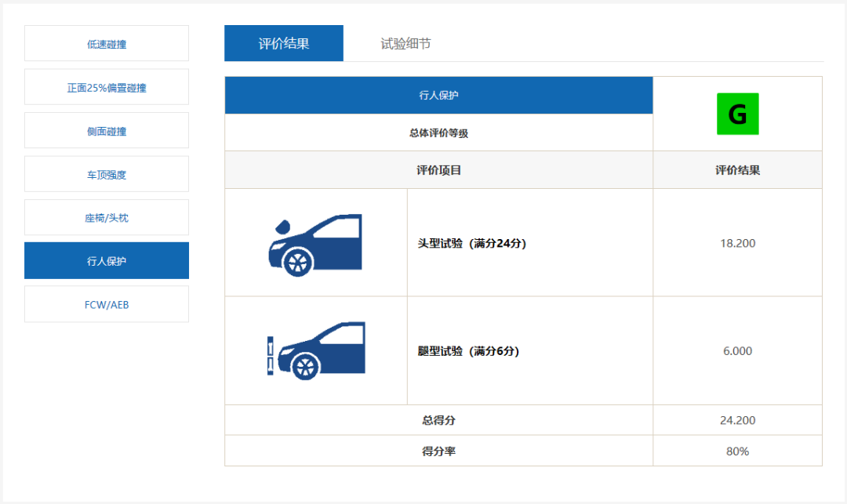Screen dimensions: 847x504
Task: Click the 80% score rate cell
Action: (737, 451)
